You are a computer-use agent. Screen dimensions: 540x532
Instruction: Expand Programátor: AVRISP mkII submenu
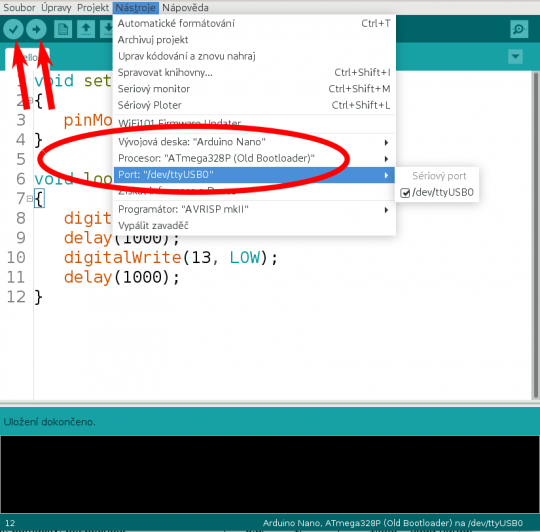[254, 209]
